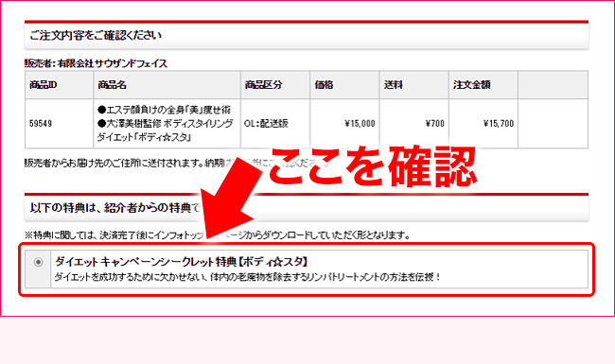Click the ご注文内容をご確認ください heading
Screen dimensions: 615x364
coord(96,35)
